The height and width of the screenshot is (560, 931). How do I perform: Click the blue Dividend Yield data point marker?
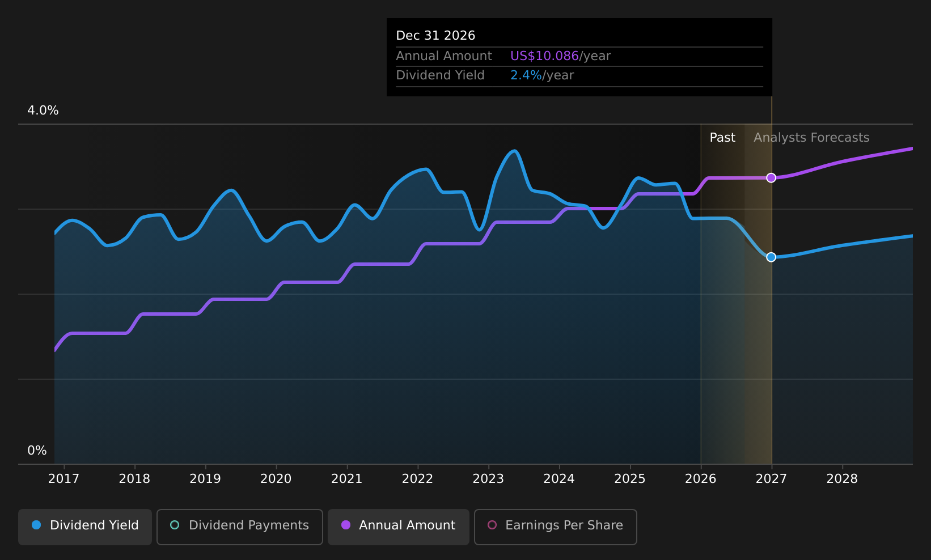coord(771,257)
